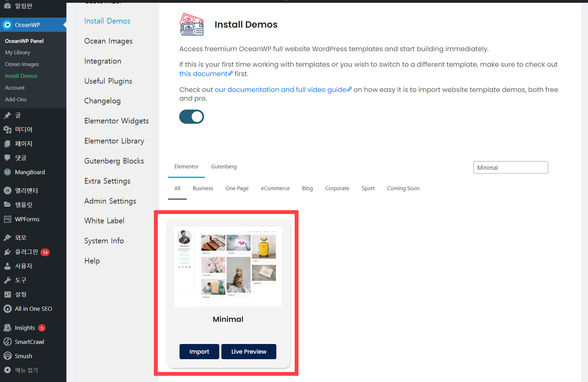This screenshot has width=588, height=382.
Task: Open Extra Settings in the panel menu
Action: 107,181
